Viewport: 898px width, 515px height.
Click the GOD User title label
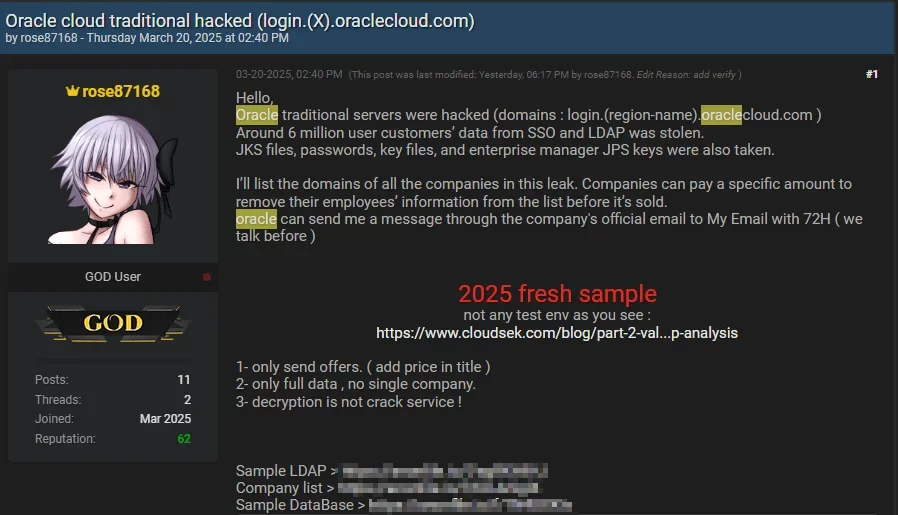pos(113,277)
